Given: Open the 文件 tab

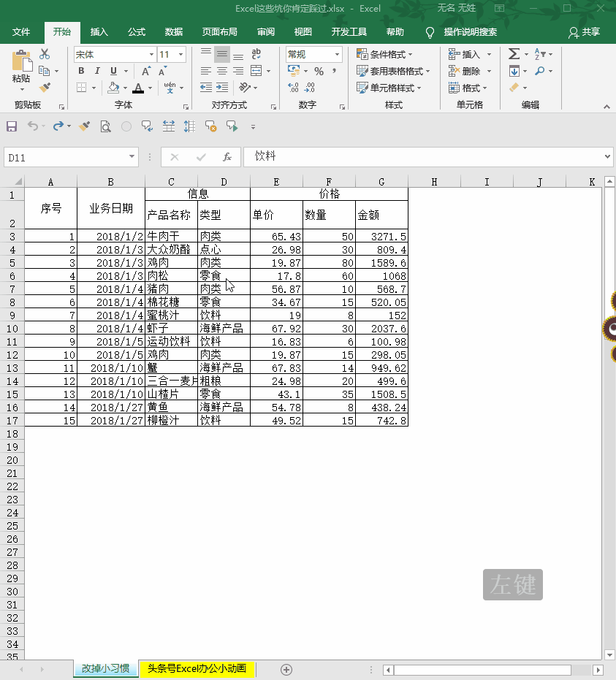Looking at the screenshot, I should (x=20, y=32).
